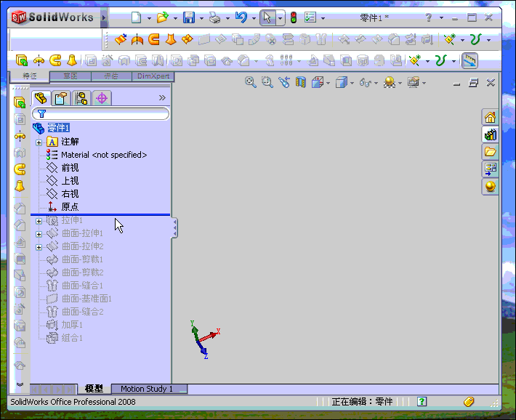Select the suppressed 加厚1 feature

(x=72, y=325)
